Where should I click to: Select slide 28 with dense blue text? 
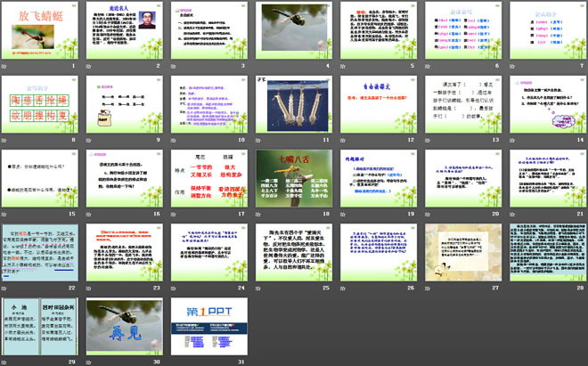coord(544,256)
